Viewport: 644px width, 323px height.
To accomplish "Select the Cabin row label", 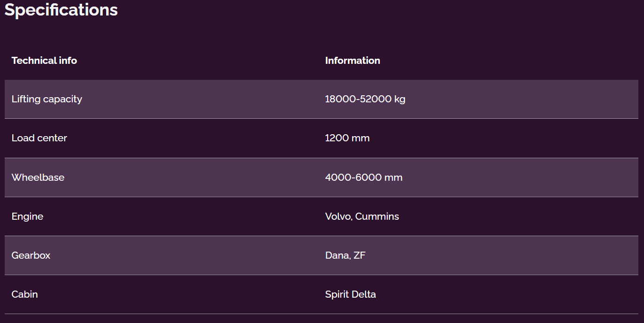I will coord(25,294).
